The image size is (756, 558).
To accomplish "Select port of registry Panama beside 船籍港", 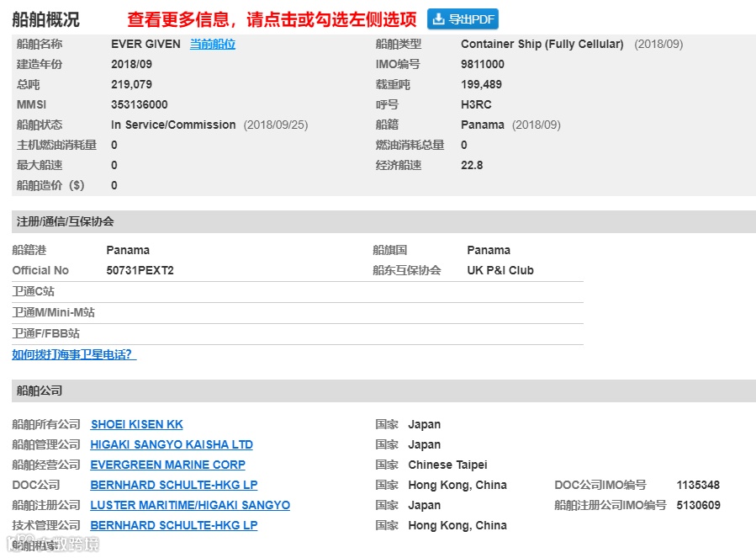I will click(x=128, y=250).
